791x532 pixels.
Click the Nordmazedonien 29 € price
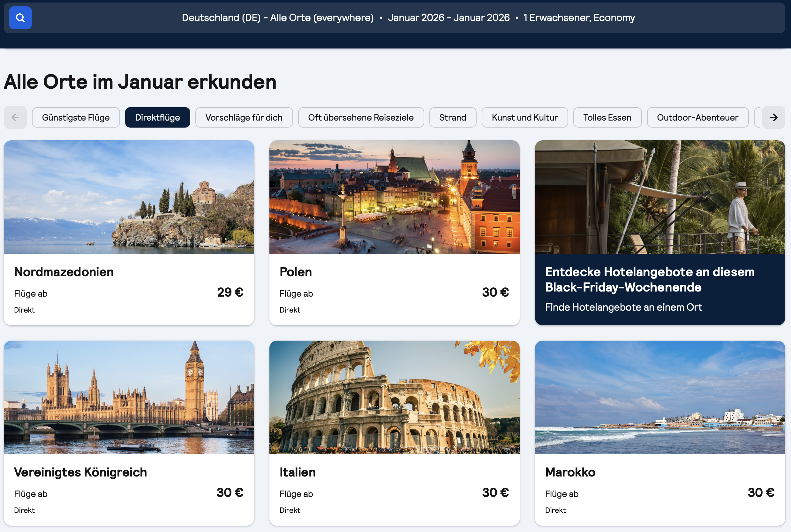pyautogui.click(x=230, y=292)
